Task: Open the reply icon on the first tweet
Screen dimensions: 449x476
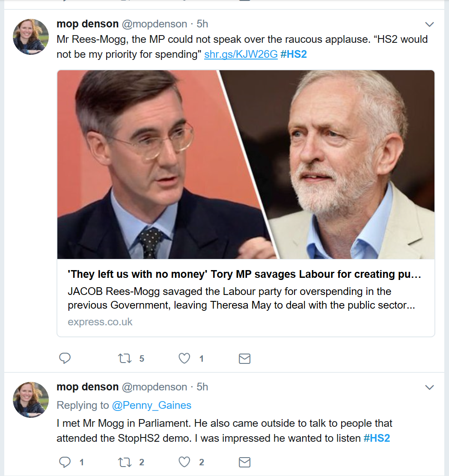Action: pyautogui.click(x=65, y=358)
